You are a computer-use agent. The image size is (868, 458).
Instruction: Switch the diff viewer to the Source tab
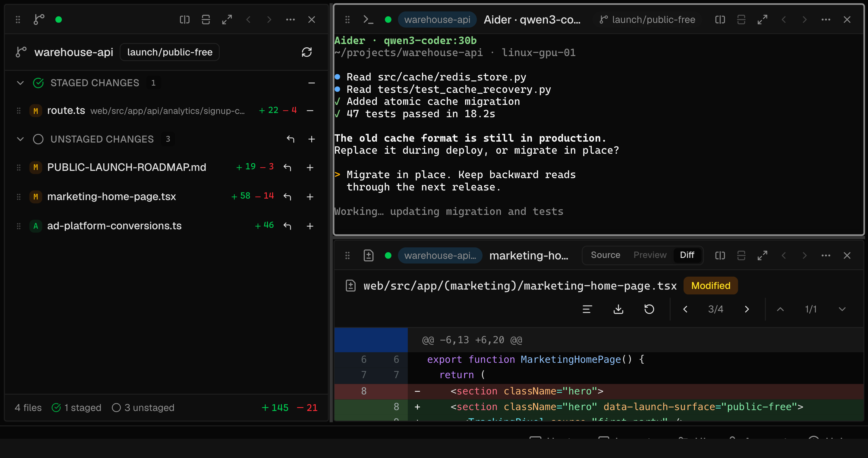click(x=605, y=255)
